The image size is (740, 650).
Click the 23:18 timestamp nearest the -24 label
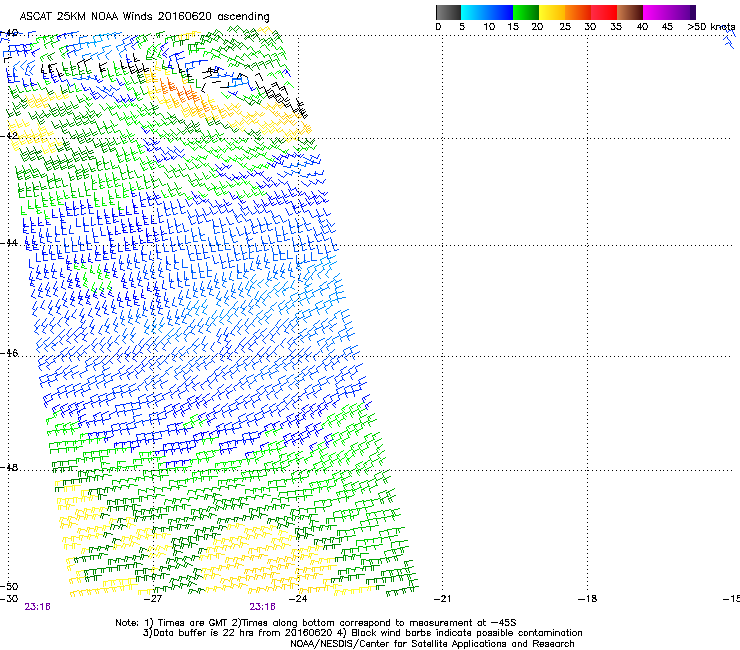click(262, 607)
